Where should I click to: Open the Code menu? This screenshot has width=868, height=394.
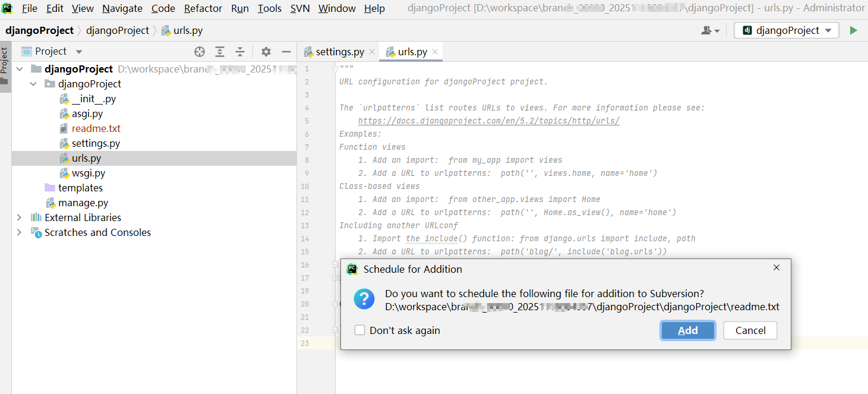[x=163, y=8]
